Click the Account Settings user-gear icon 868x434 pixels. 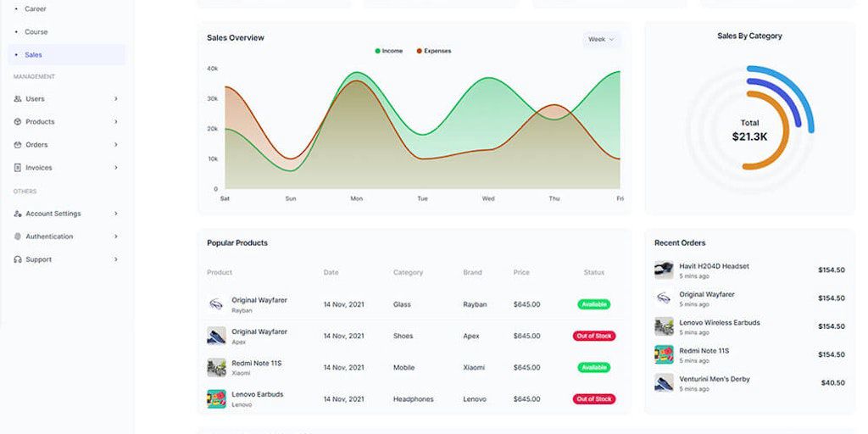click(x=18, y=214)
